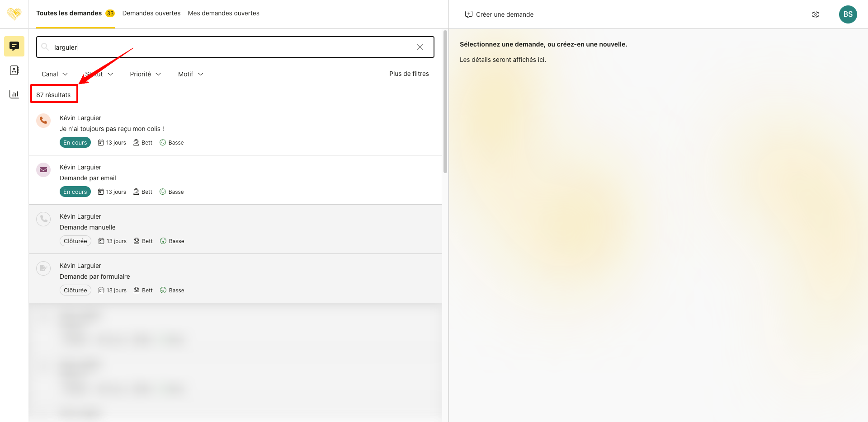Open the statistics chart sidebar icon
The width and height of the screenshot is (868, 422).
coord(14,94)
